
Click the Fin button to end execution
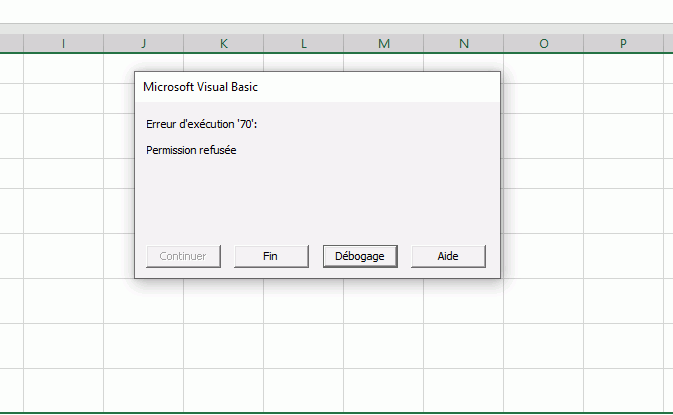pyautogui.click(x=270, y=256)
